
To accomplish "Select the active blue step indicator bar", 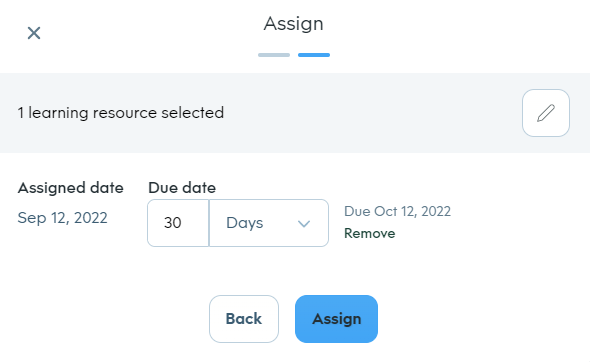I will tap(314, 55).
